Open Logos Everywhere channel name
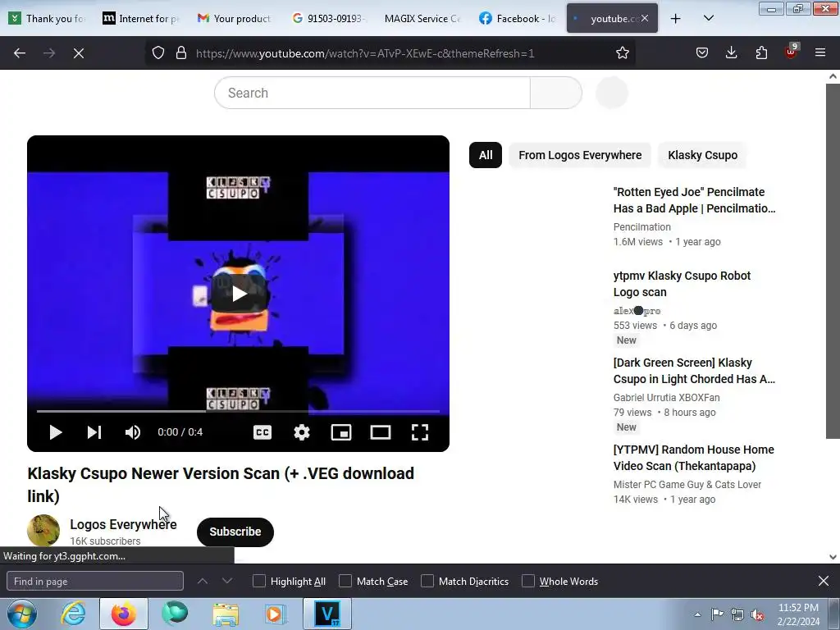 coord(123,524)
